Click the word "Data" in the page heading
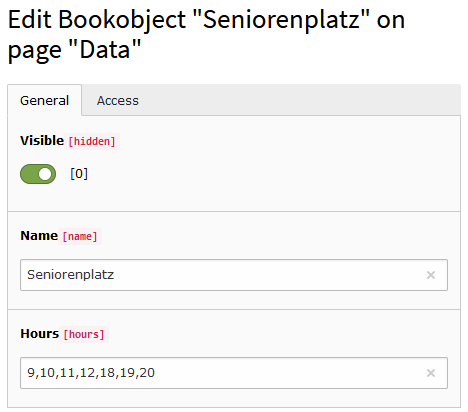The width and height of the screenshot is (468, 412). 105,50
